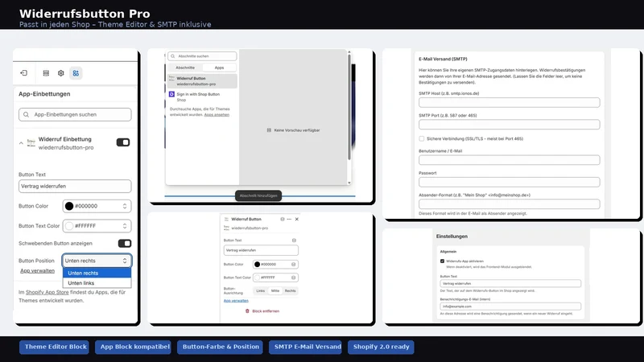This screenshot has height=362, width=644.
Task: Click the SMTP Port input field
Action: click(x=510, y=125)
